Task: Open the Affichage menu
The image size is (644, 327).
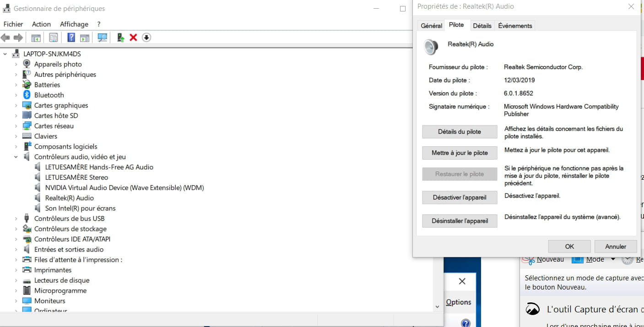Action: (74, 24)
